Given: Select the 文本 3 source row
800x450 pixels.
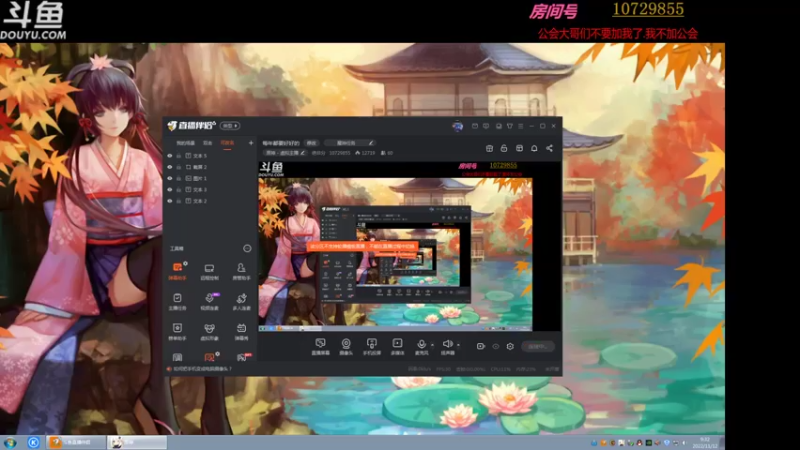Looking at the screenshot, I should [211, 189].
